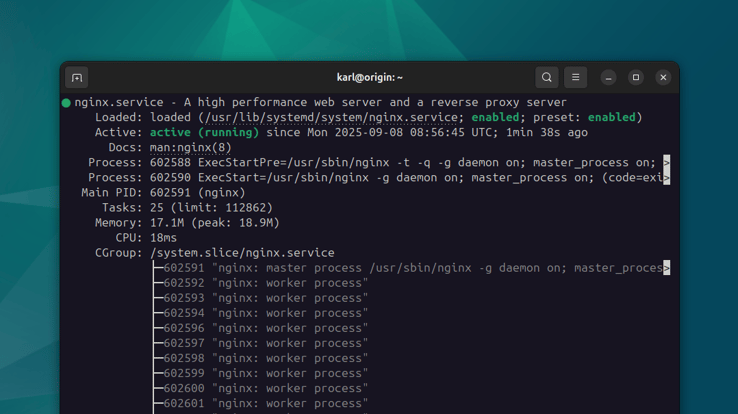Click the nginx.service header line text

pos(321,103)
